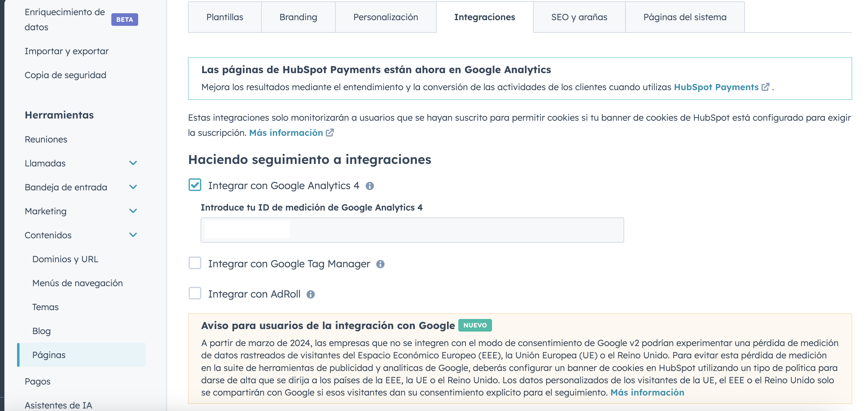This screenshot has height=411, width=868.
Task: Click external link icon beside Más información
Action: pyautogui.click(x=330, y=133)
